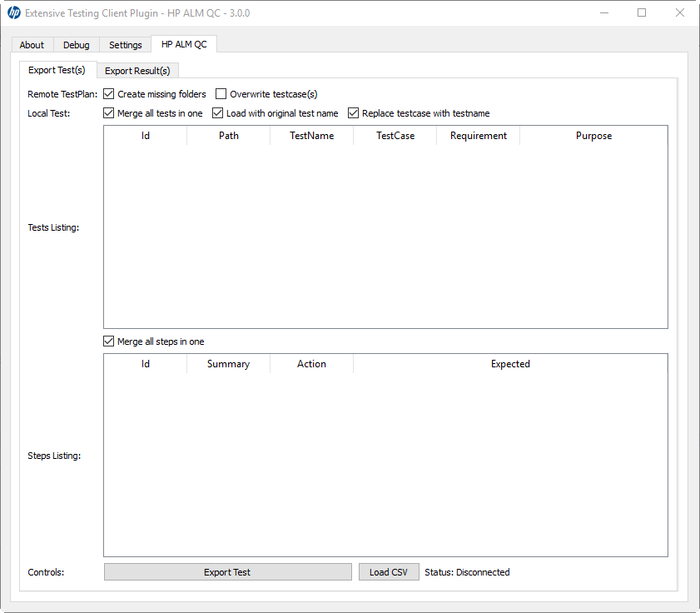Maximize the plugin window
The height and width of the screenshot is (613, 700).
coord(642,13)
